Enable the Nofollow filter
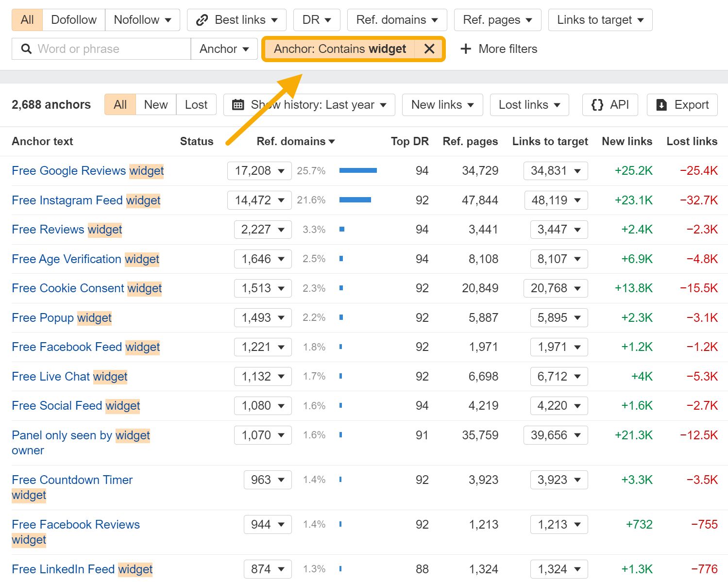This screenshot has height=582, width=728. pos(136,20)
